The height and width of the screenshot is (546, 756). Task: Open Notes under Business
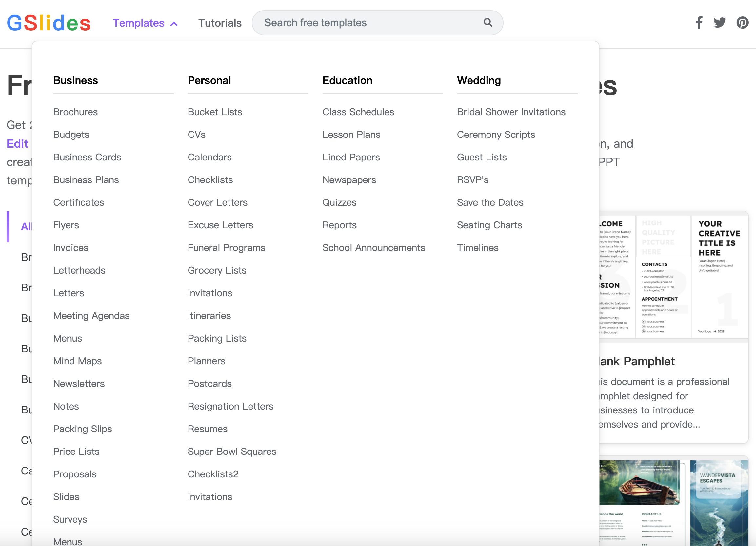(x=66, y=406)
